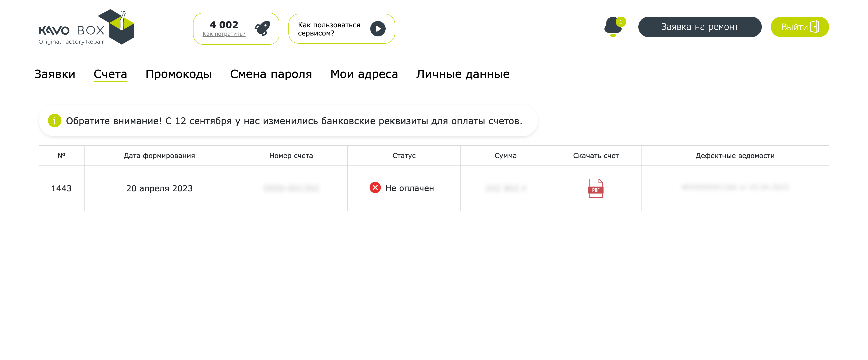Click the blurred invoice number cell

tap(291, 188)
